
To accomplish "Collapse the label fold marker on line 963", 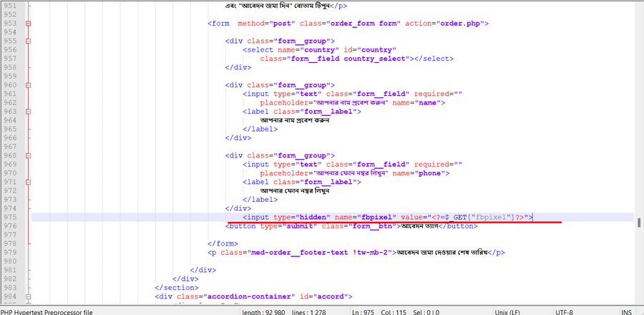I will coord(28,111).
